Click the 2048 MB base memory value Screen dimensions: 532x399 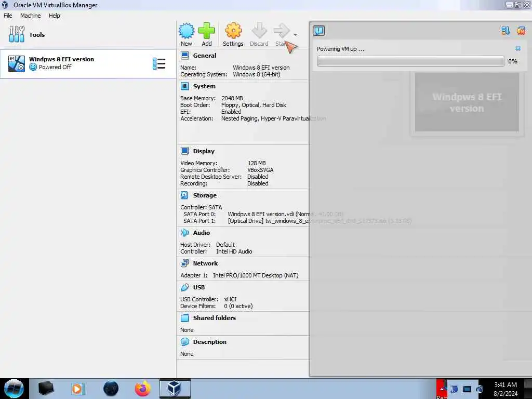[232, 98]
